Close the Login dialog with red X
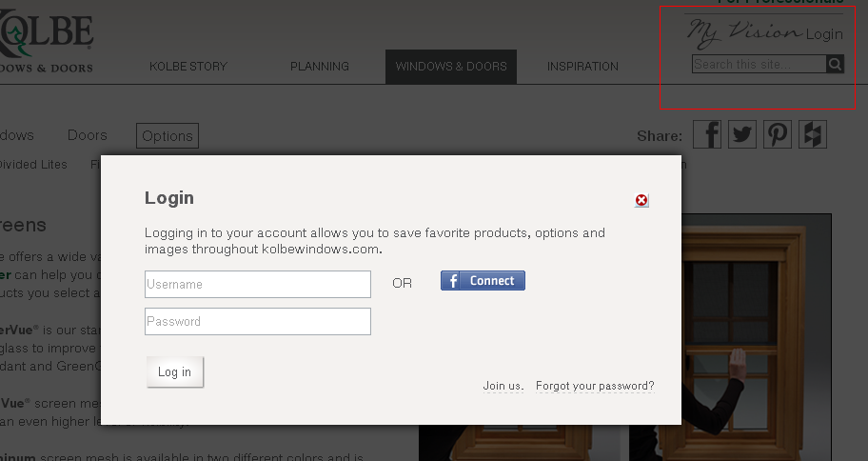Image resolution: width=868 pixels, height=461 pixels. (x=641, y=200)
